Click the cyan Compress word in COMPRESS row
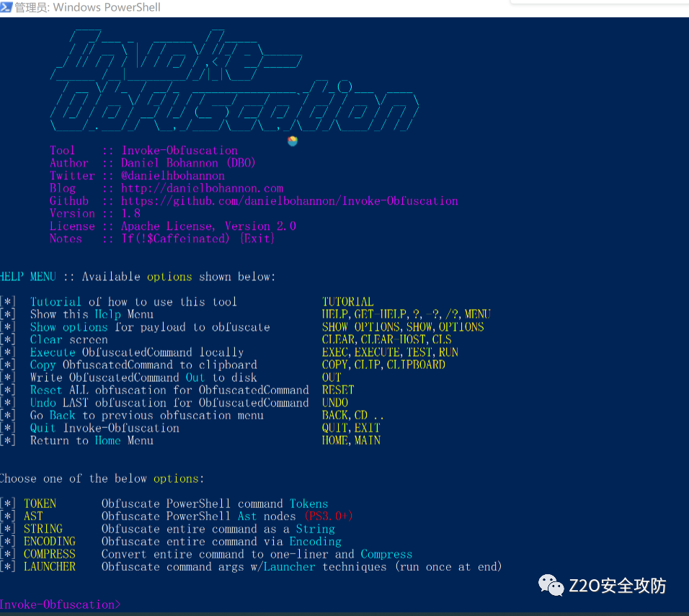The width and height of the screenshot is (689, 616). pyautogui.click(x=387, y=555)
